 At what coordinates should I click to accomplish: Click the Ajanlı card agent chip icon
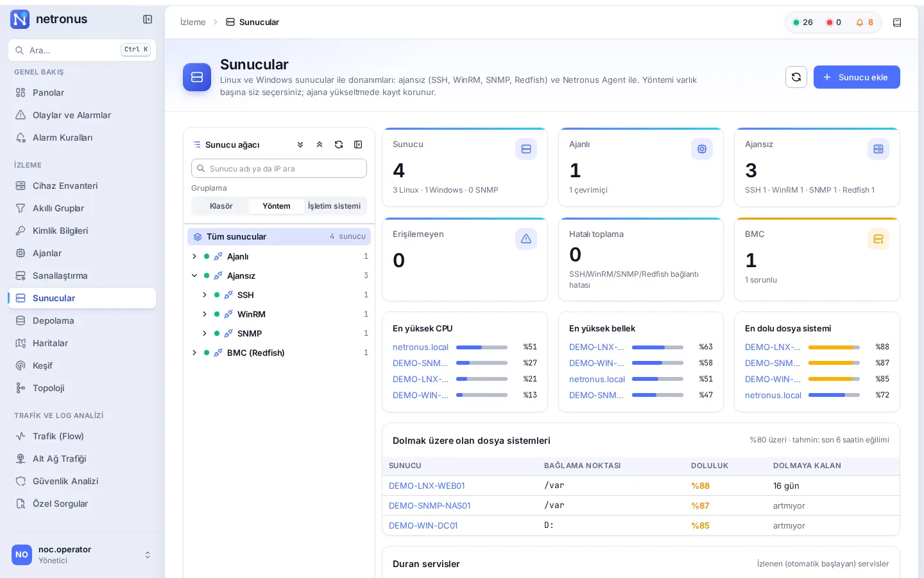(702, 149)
